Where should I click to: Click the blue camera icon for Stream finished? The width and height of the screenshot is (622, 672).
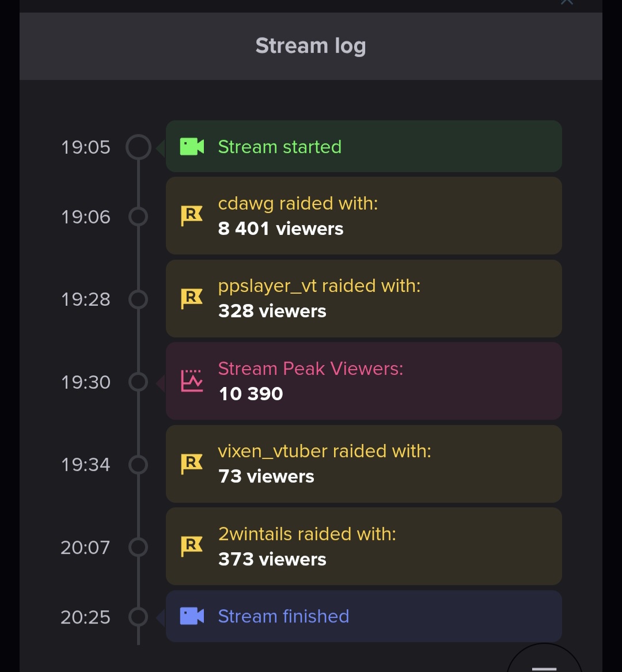pyautogui.click(x=192, y=616)
